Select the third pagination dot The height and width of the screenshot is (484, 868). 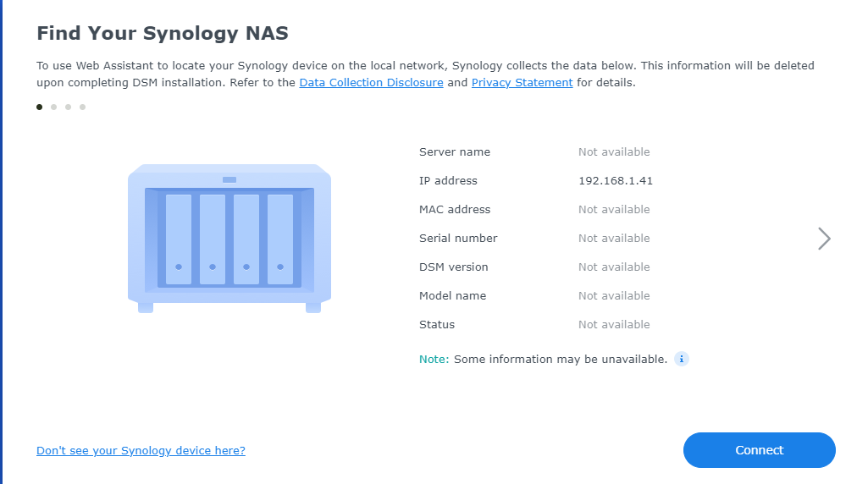[69, 107]
